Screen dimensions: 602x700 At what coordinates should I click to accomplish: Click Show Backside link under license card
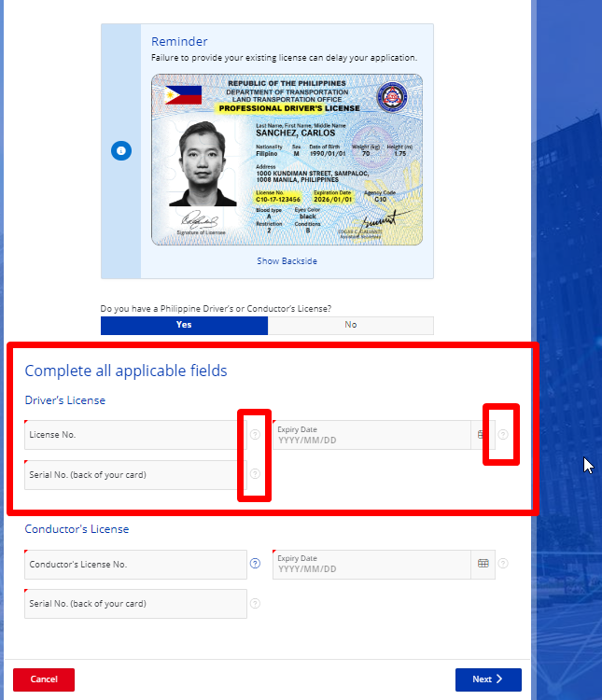(x=287, y=261)
